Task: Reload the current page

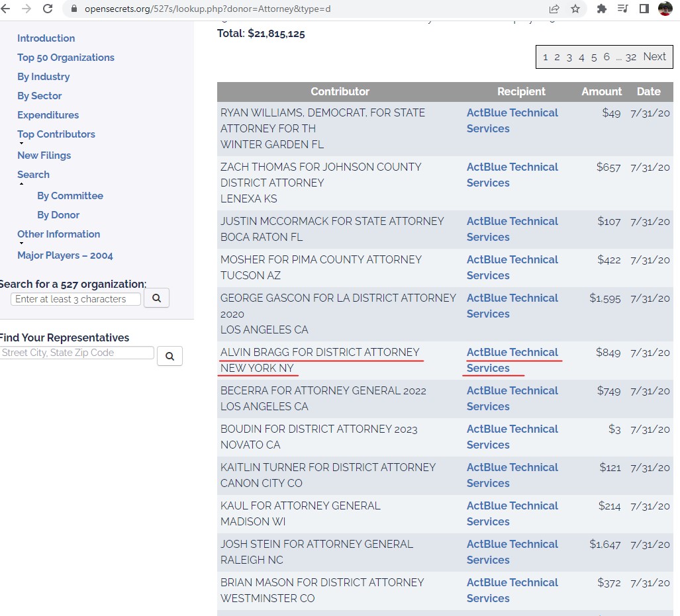Action: coord(48,9)
